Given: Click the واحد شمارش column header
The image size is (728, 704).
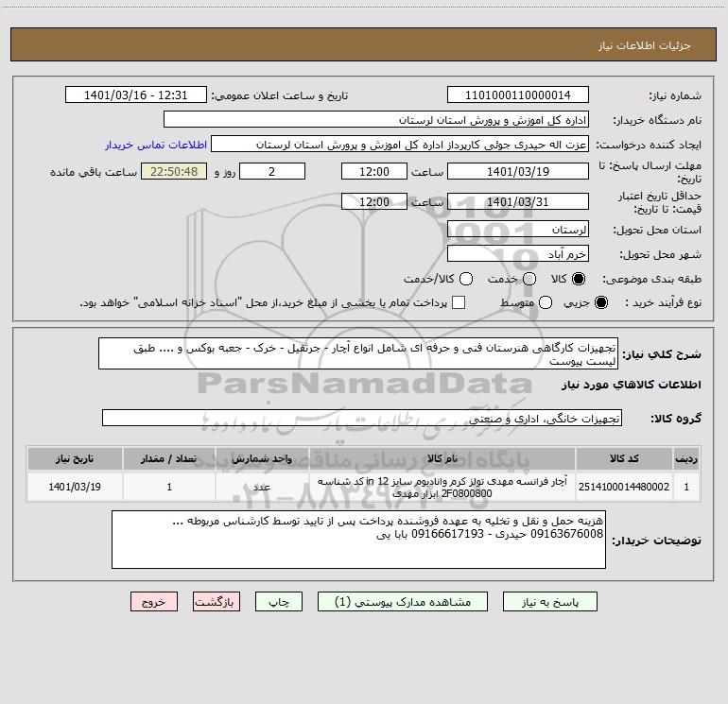Looking at the screenshot, I should tap(262, 459).
